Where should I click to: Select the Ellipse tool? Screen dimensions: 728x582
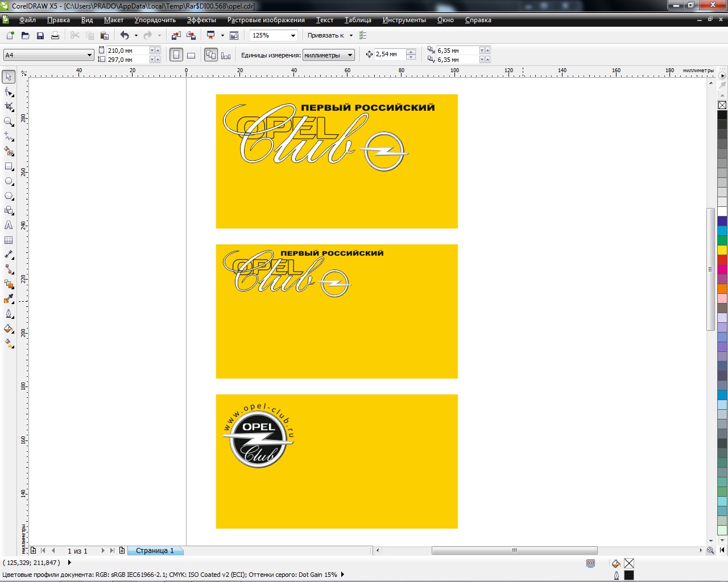coord(9,181)
